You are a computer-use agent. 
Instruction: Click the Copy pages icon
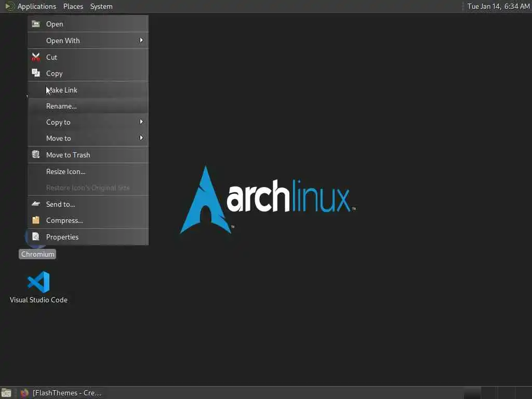[x=36, y=73]
